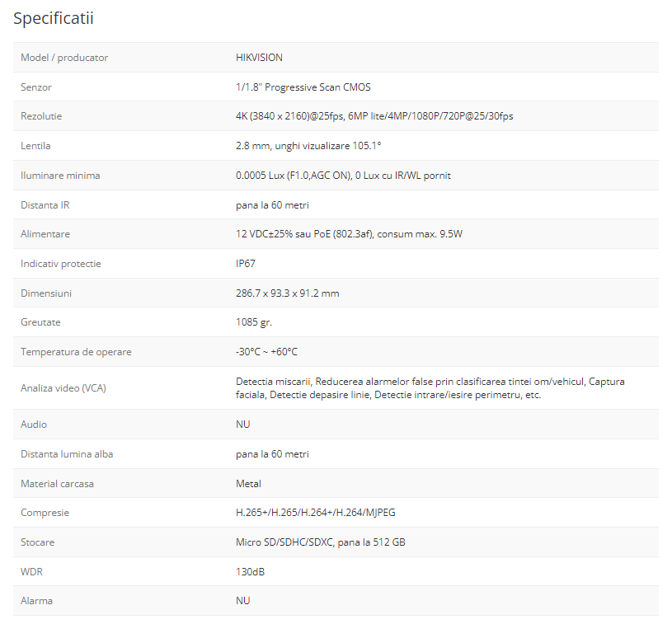Select the IP67 protection rating
The image size is (672, 624).
247,264
